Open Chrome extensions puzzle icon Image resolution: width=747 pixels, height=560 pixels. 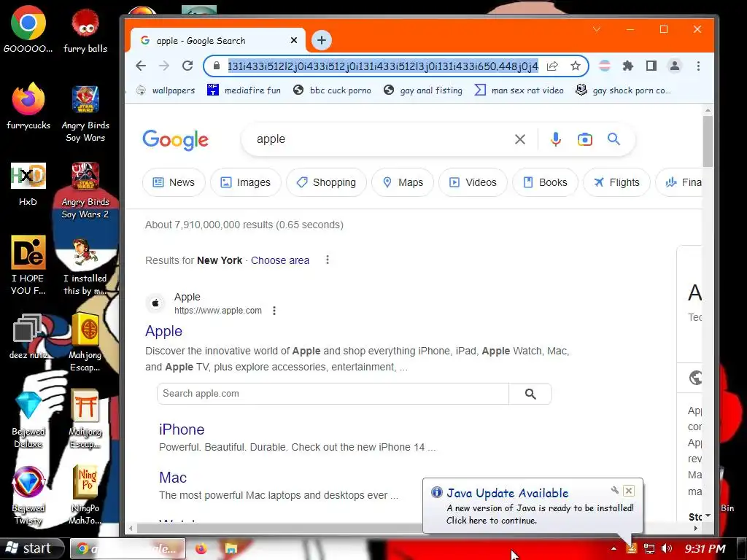click(628, 66)
